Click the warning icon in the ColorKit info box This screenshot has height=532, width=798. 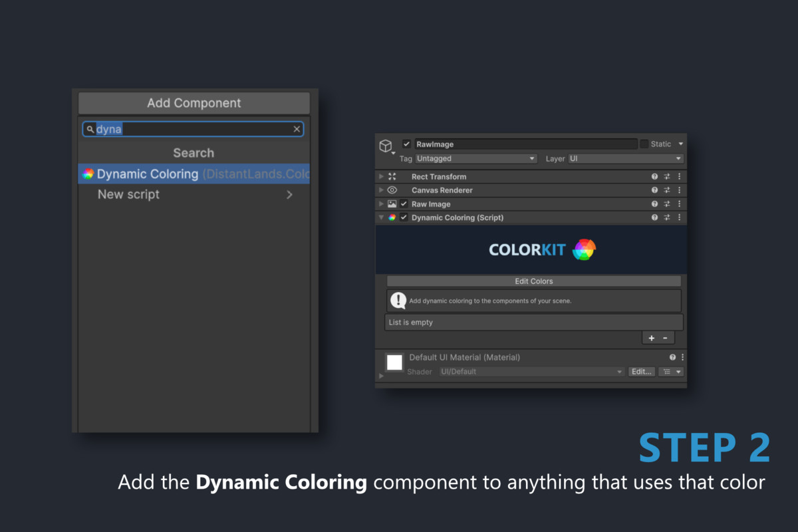397,301
